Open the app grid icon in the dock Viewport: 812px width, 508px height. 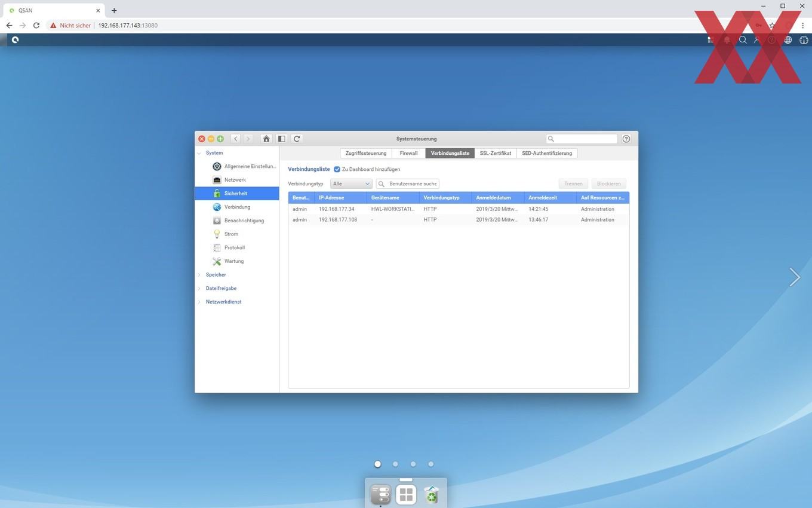[406, 494]
